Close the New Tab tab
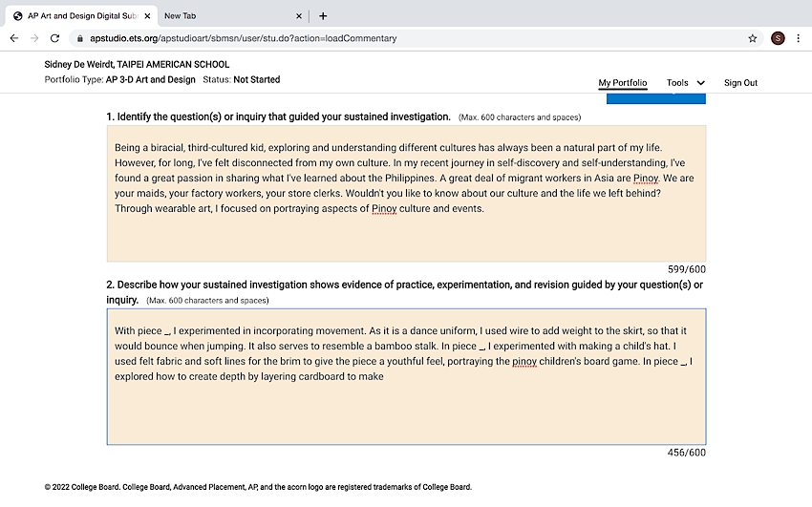 [299, 15]
